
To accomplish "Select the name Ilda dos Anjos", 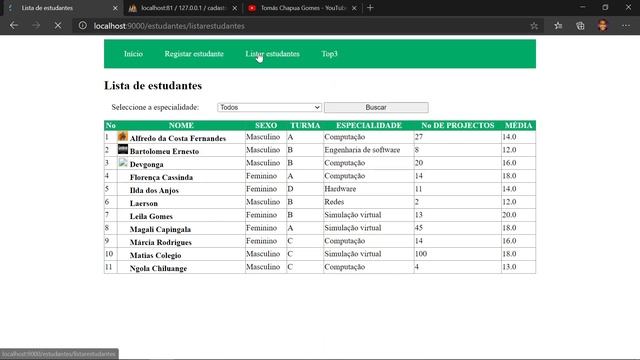I will tap(154, 191).
